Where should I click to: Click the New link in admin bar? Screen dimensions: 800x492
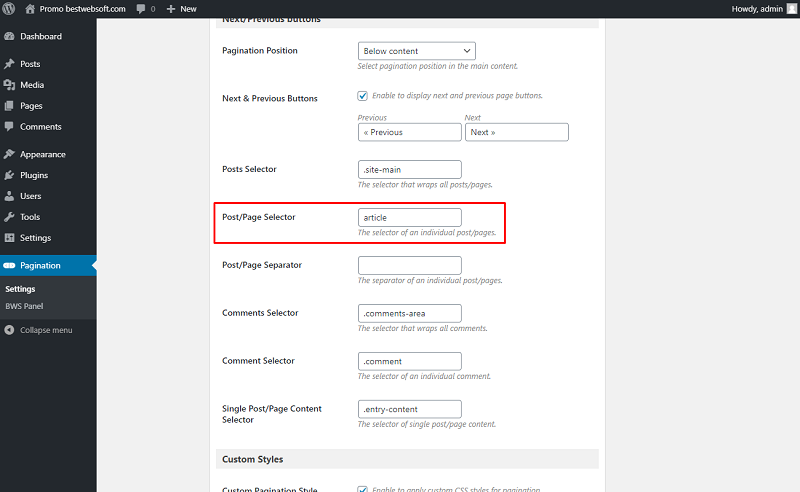(188, 9)
